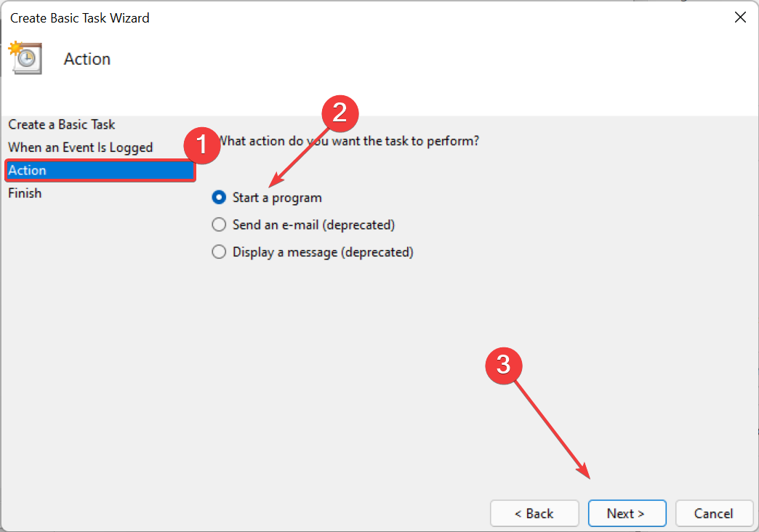This screenshot has width=759, height=532.
Task: Open the Create a Basic Task step
Action: click(62, 124)
